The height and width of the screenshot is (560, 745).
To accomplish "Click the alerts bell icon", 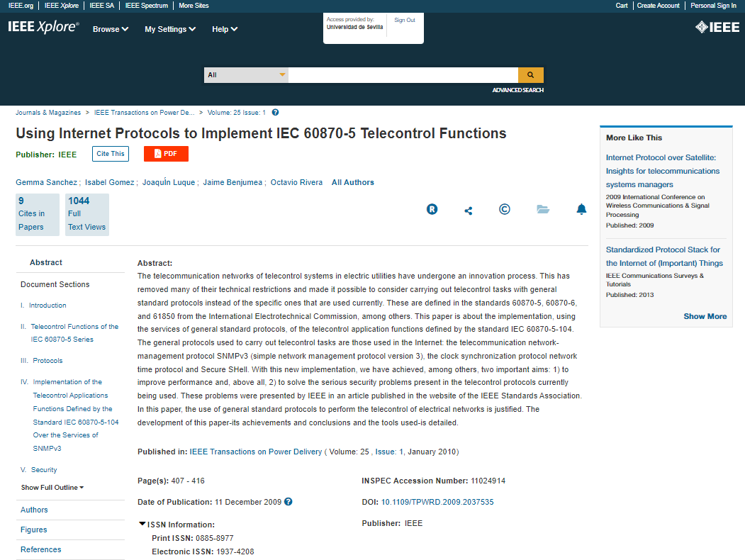I will click(581, 209).
